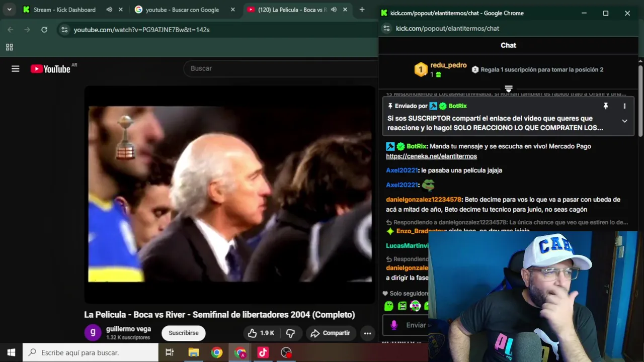Open BotRix username in pinned message
Screen dimensions: 644x362
pos(457,106)
